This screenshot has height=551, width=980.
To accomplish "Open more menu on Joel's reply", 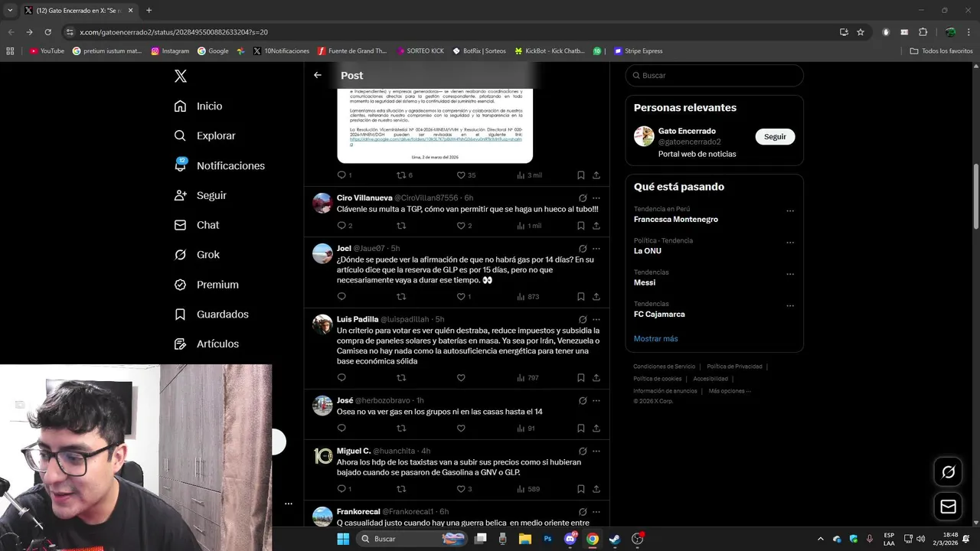I will (x=596, y=249).
